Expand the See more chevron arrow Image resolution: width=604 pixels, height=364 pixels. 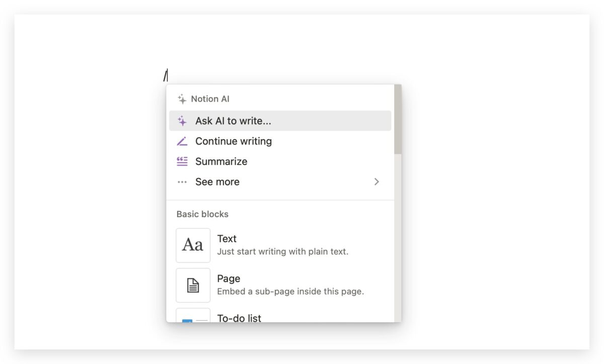(x=376, y=182)
